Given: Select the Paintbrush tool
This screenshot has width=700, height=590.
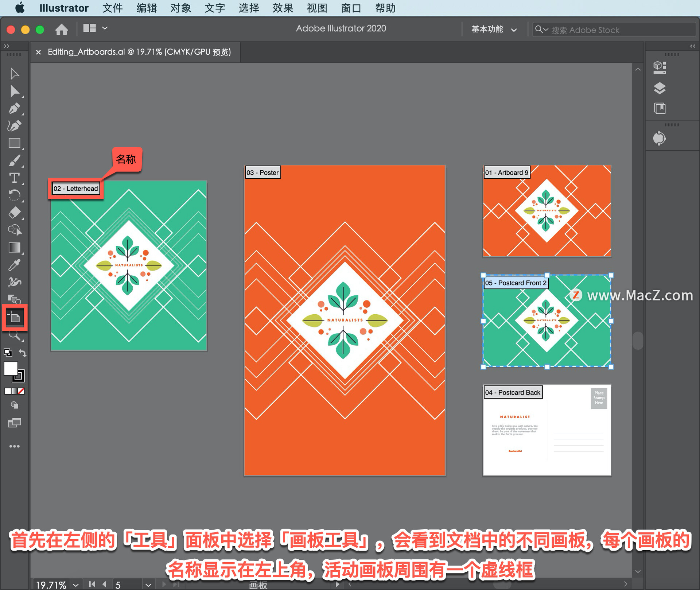Looking at the screenshot, I should click(x=14, y=160).
